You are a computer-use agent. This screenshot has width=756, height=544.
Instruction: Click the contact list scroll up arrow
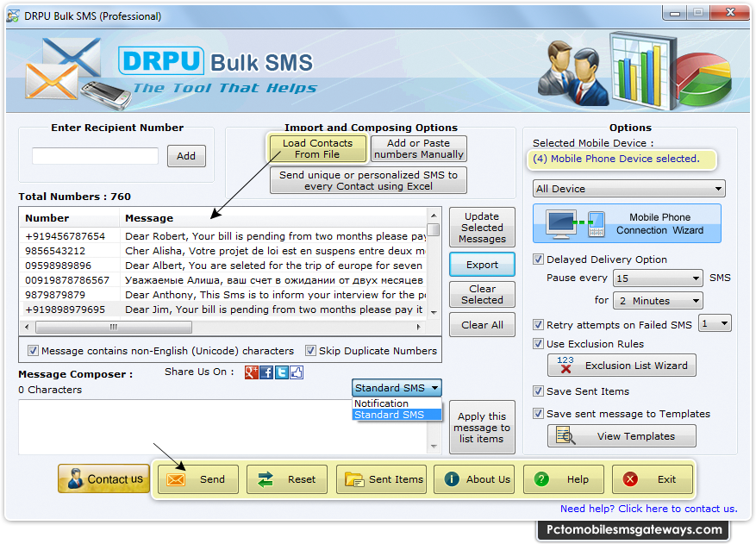(x=434, y=215)
